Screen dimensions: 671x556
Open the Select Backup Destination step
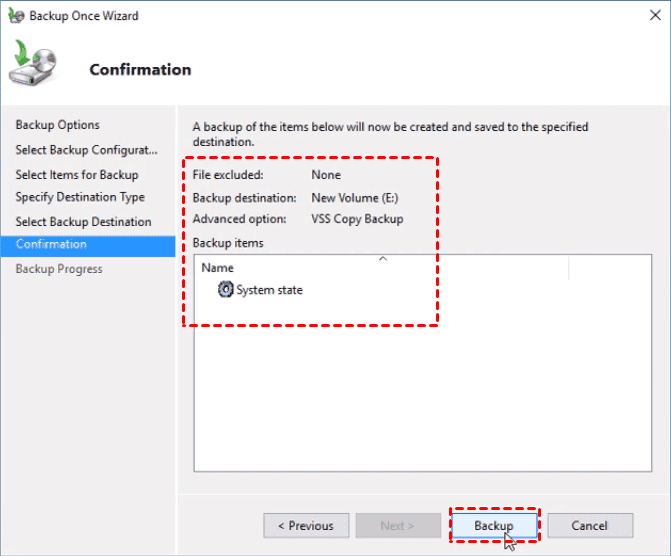(83, 222)
